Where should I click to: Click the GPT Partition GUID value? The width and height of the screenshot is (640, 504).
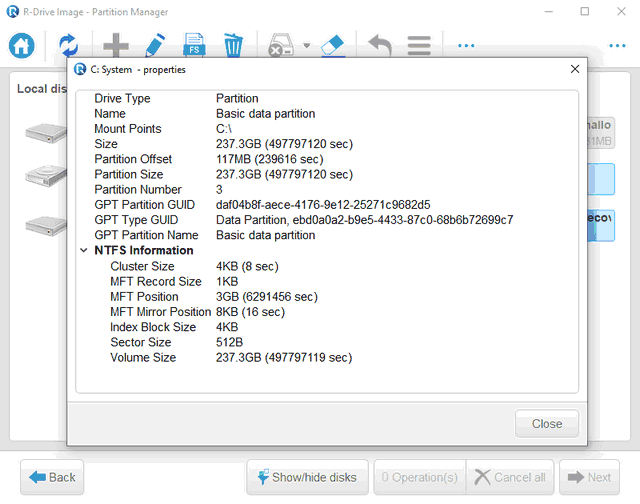pos(323,205)
